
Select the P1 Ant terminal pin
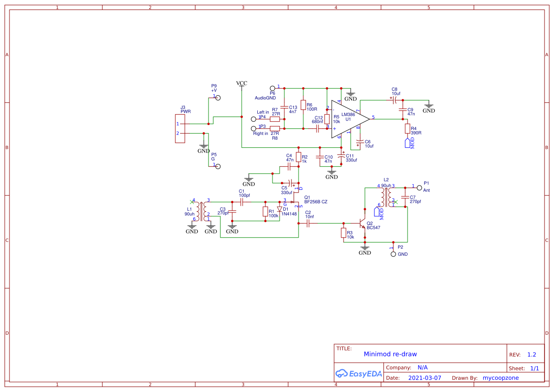click(419, 188)
